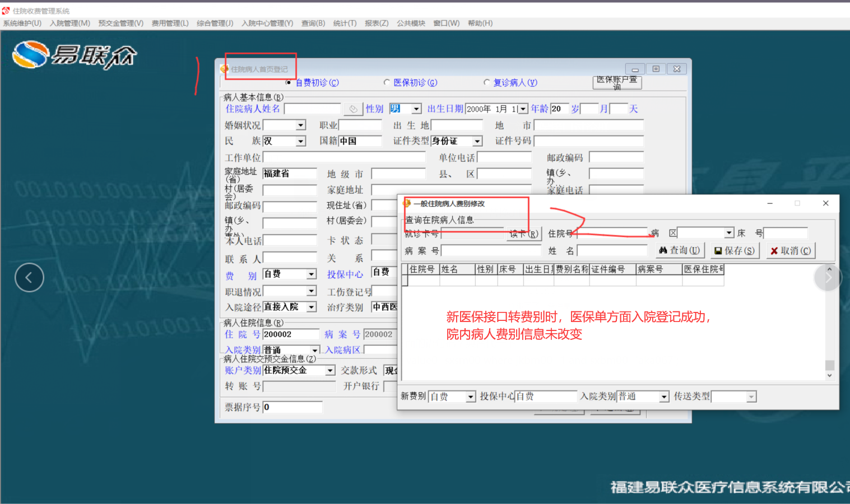This screenshot has height=504, width=850.
Task: Open the 预交金管理 menu
Action: 121,23
